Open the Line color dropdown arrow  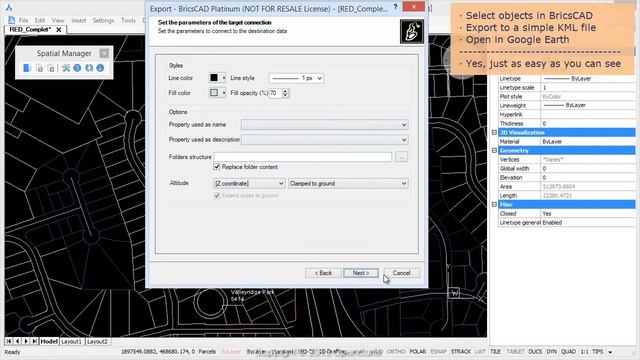(224, 78)
